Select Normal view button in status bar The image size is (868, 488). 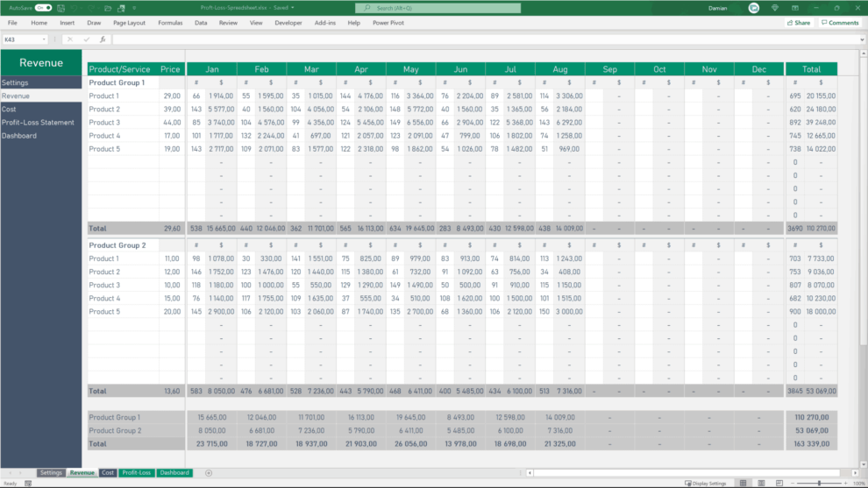743,483
